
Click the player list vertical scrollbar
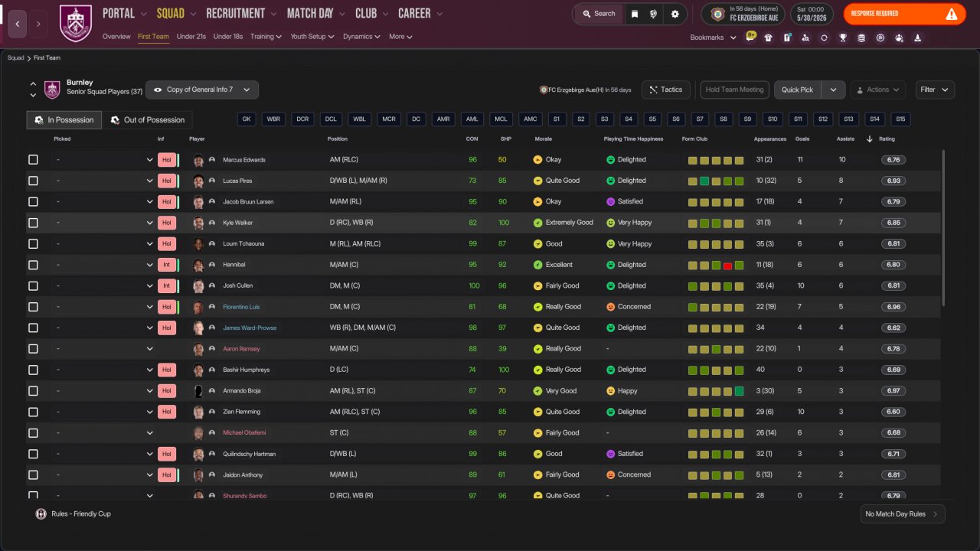(943, 227)
